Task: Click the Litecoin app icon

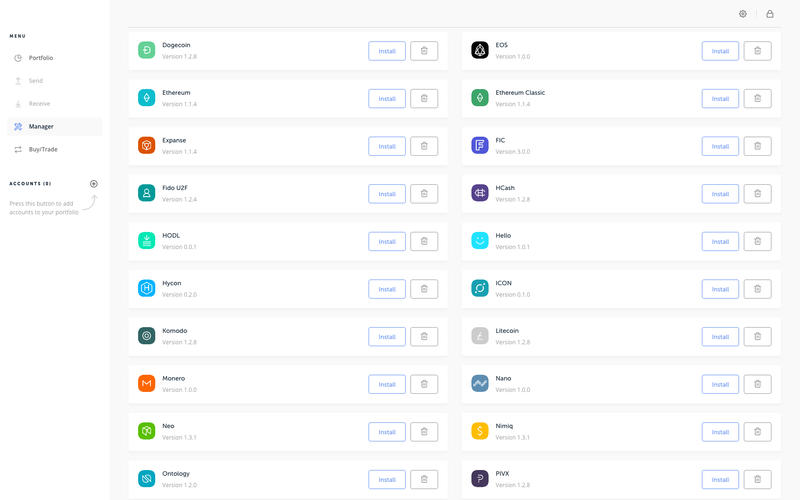Action: point(480,336)
